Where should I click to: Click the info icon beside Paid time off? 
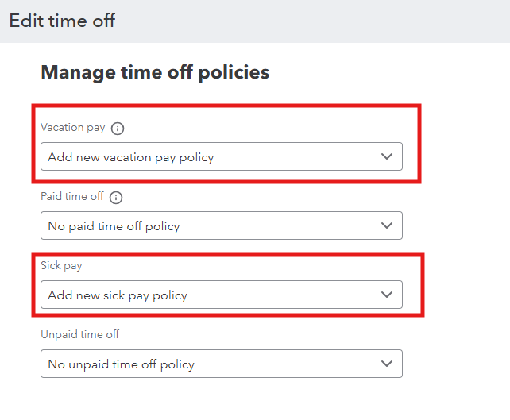point(116,198)
